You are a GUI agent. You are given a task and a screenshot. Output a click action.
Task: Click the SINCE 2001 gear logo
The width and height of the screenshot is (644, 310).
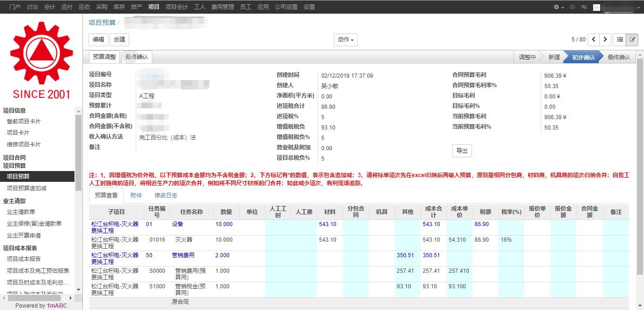pos(41,60)
